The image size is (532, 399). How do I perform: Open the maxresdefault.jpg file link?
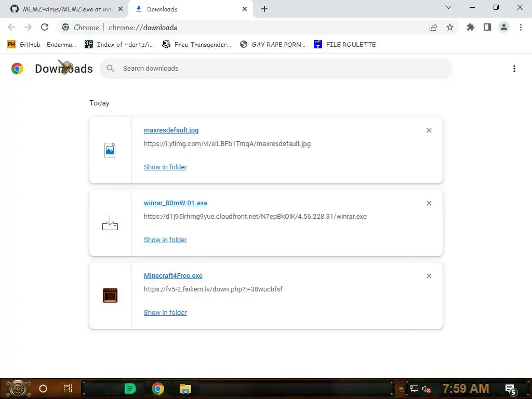171,130
